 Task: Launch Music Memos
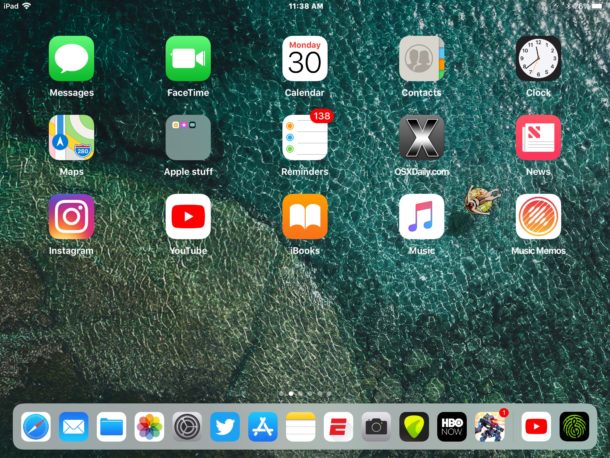(x=538, y=216)
